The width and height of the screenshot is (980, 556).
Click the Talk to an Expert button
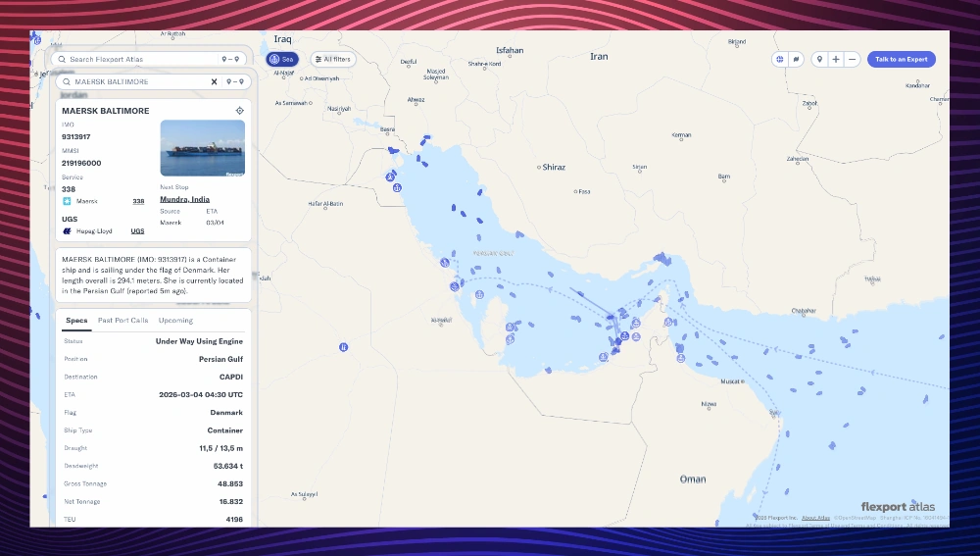(x=901, y=60)
